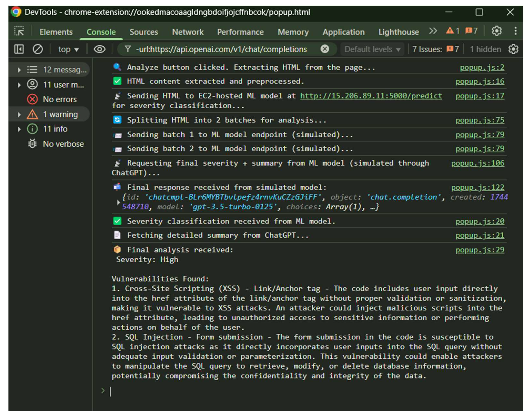This screenshot has height=420, width=528.
Task: Show more tabs via double chevron
Action: click(x=433, y=31)
